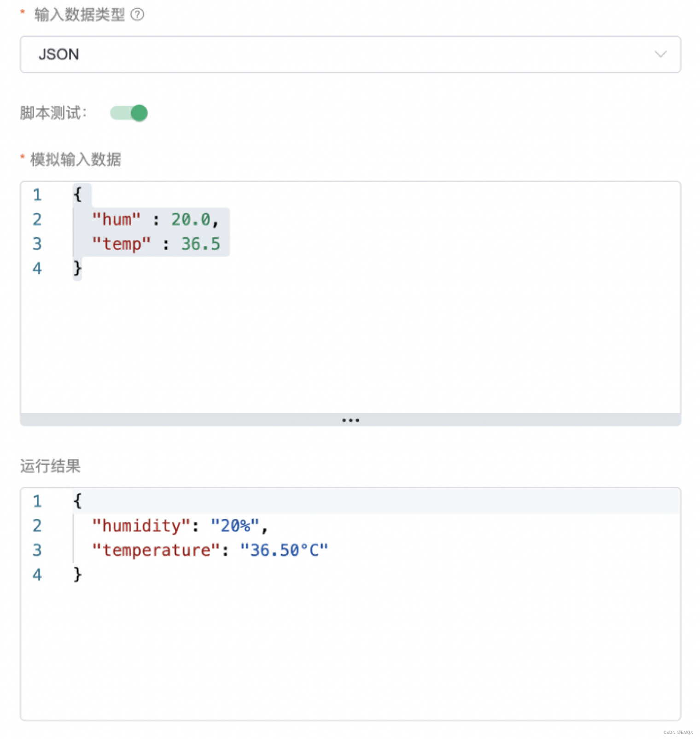Open the JSON input data type dropdown
This screenshot has height=739, width=700.
(350, 54)
